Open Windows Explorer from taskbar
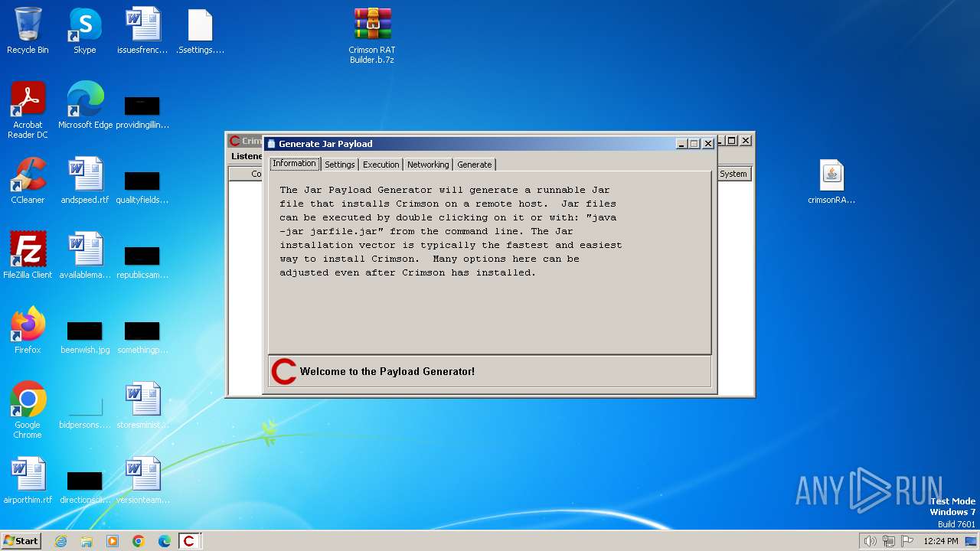The image size is (980, 551). [87, 541]
